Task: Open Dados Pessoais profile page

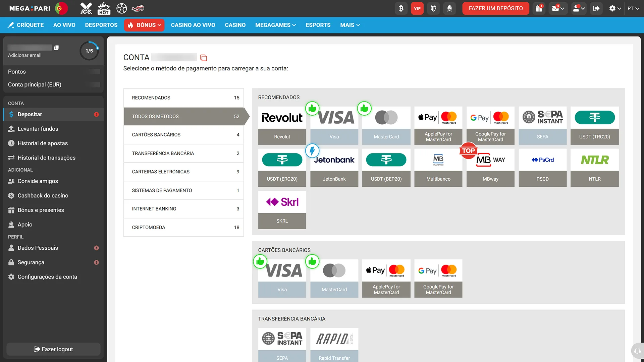Action: coord(53,248)
